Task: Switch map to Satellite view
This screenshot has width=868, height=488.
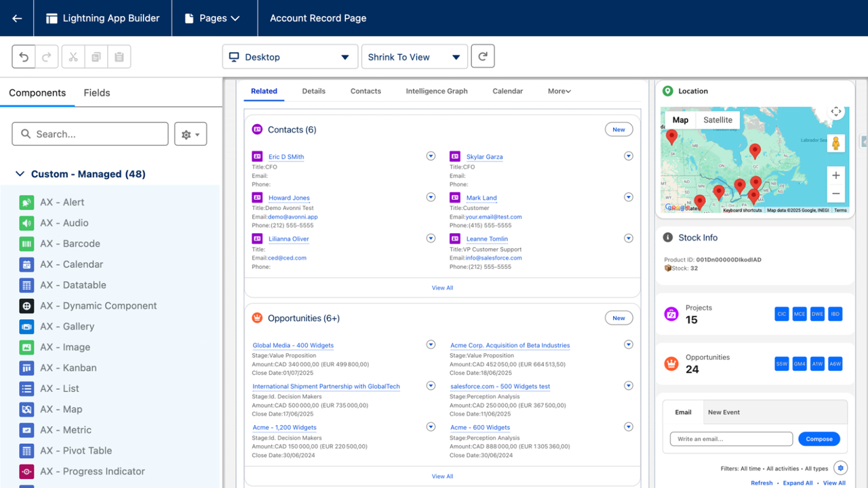Action: (x=717, y=120)
